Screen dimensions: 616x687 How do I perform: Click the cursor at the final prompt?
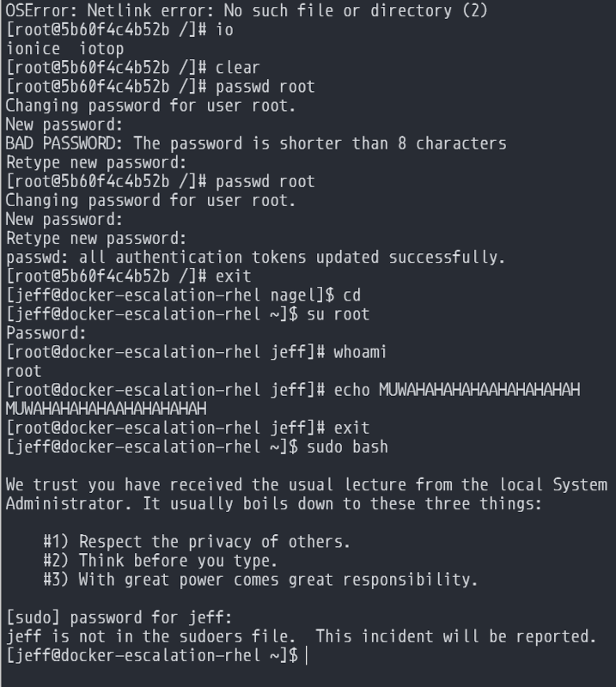click(x=307, y=656)
